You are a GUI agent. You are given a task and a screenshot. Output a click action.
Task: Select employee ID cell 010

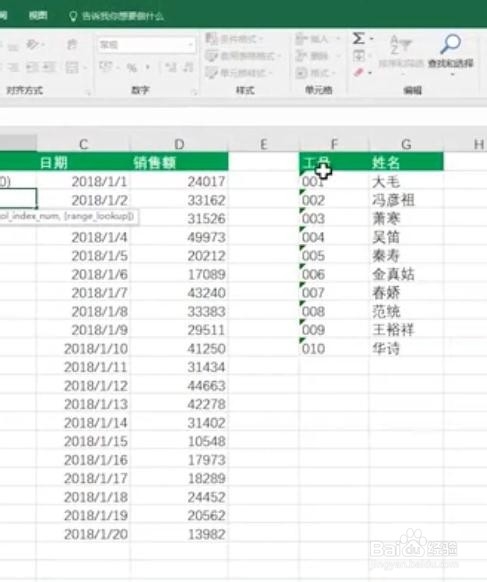point(334,348)
